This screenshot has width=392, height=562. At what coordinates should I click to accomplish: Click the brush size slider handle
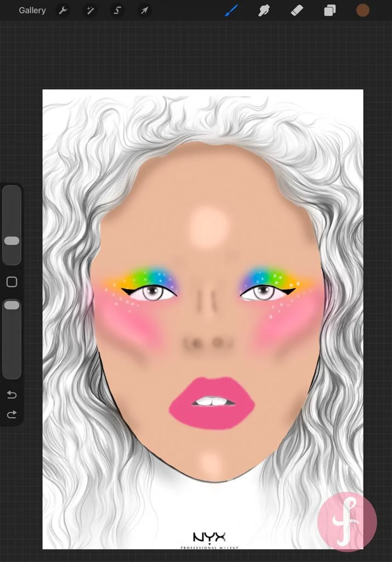pos(12,240)
